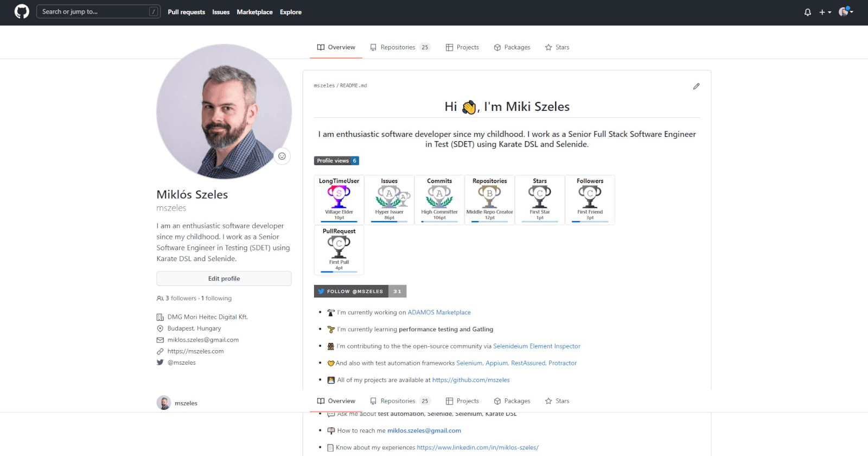Click the large profile photo
The image size is (868, 456).
click(224, 112)
